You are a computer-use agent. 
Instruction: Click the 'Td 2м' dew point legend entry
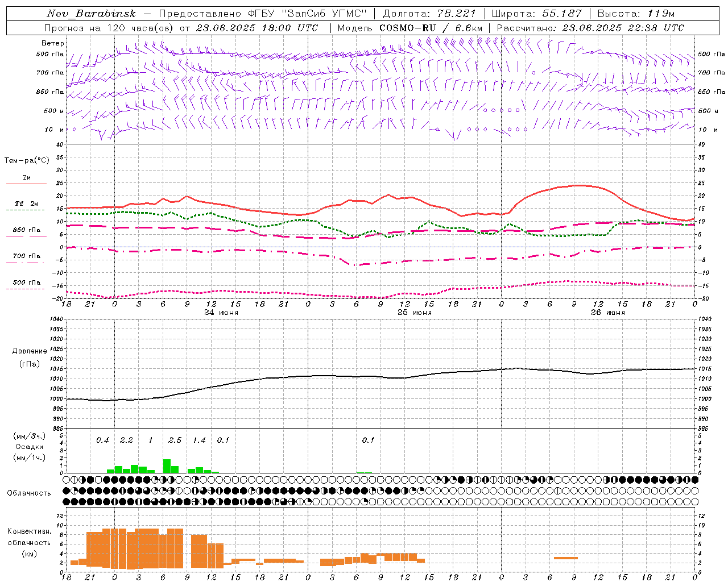pyautogui.click(x=27, y=203)
